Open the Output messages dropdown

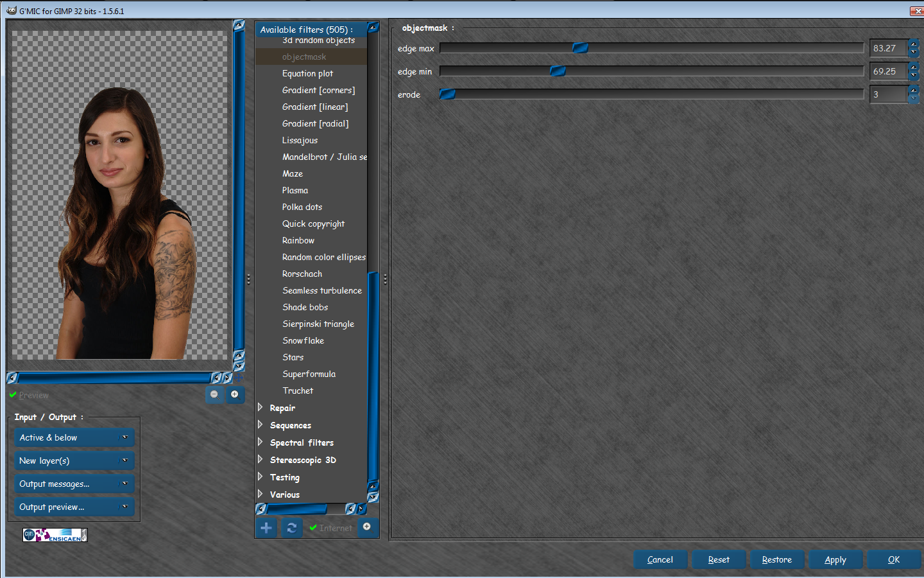(74, 484)
